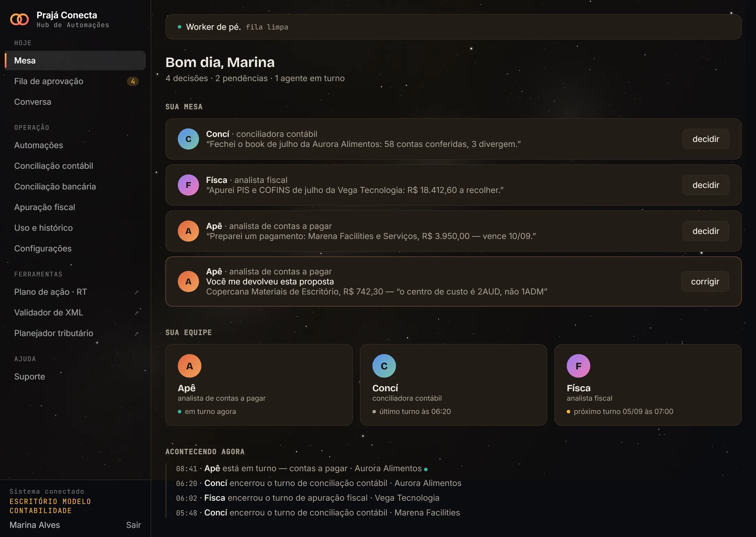The height and width of the screenshot is (537, 756).
Task: Click the Marina Alves user name
Action: click(x=35, y=525)
